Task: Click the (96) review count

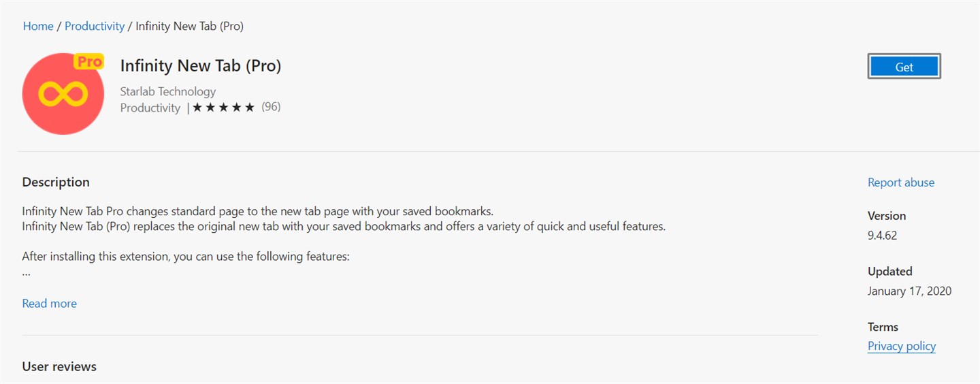Action: coord(271,107)
